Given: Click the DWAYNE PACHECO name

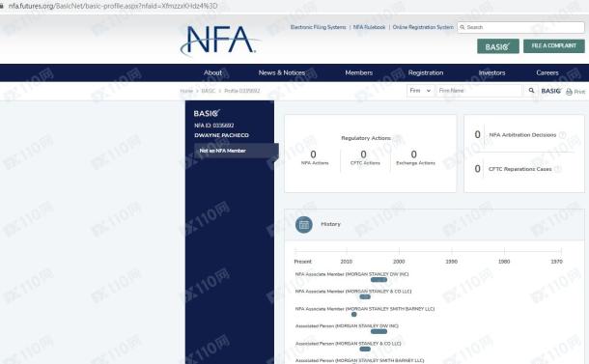Looking at the screenshot, I should [x=222, y=135].
